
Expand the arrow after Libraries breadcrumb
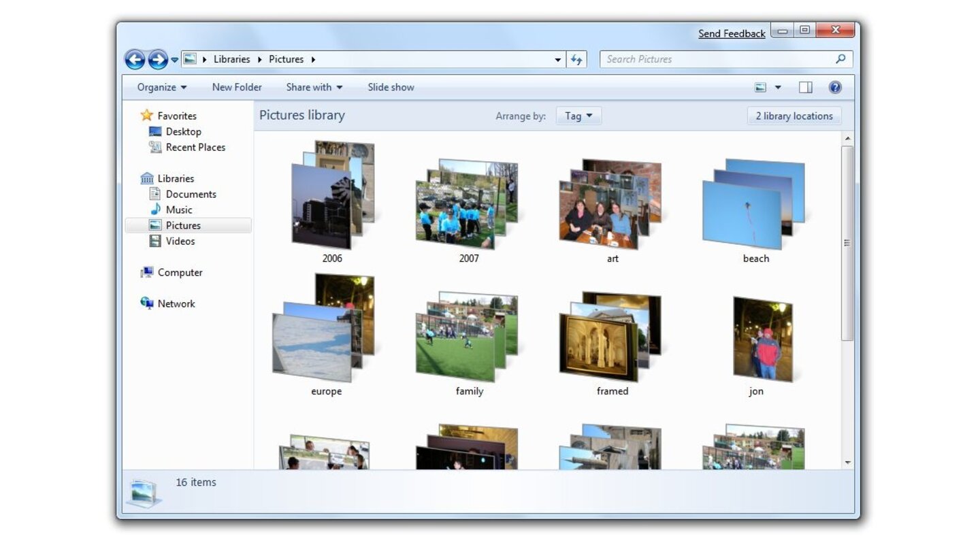click(259, 59)
